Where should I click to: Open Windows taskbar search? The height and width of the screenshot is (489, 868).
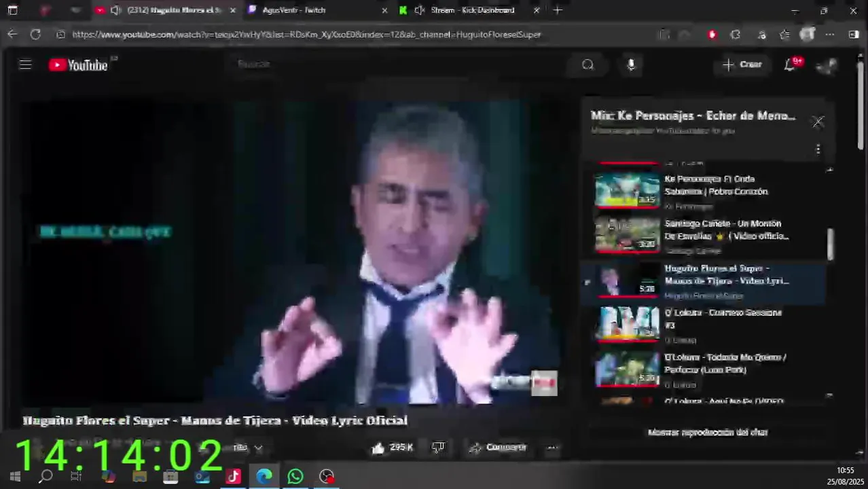tap(46, 477)
